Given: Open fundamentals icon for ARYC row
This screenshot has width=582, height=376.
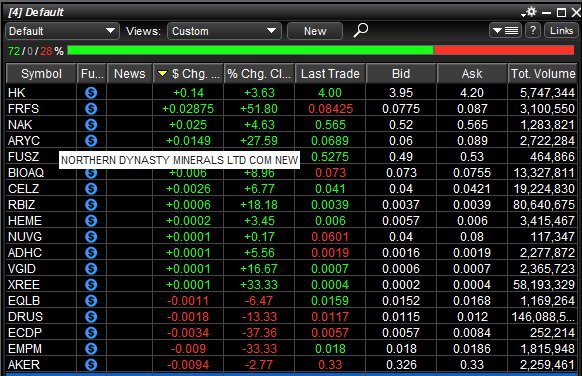Looking at the screenshot, I should [x=91, y=140].
